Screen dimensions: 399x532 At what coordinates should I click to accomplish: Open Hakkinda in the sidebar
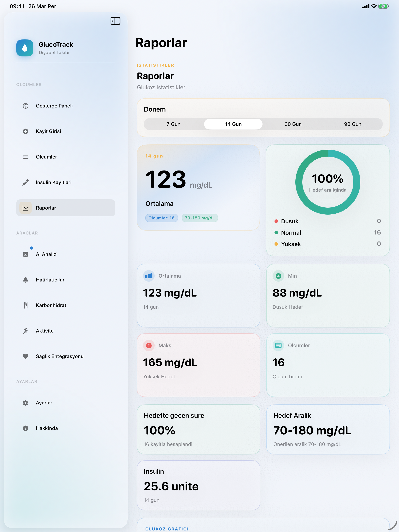[66, 428]
